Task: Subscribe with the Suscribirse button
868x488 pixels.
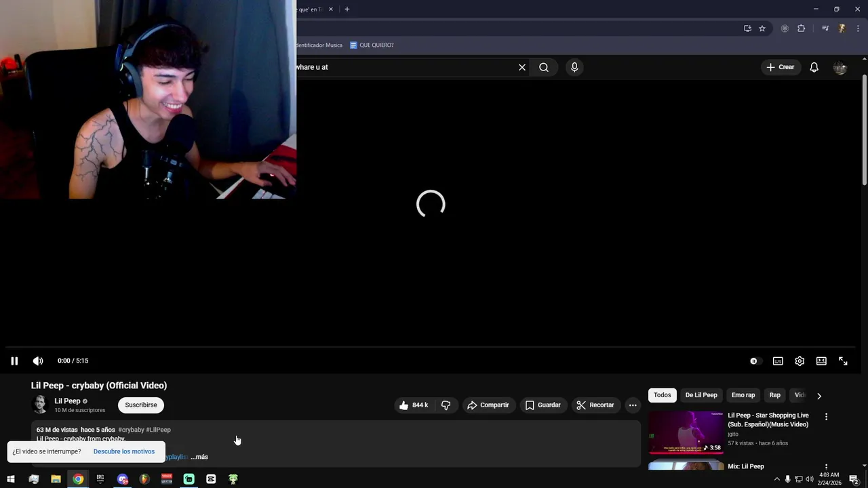Action: pyautogui.click(x=141, y=405)
